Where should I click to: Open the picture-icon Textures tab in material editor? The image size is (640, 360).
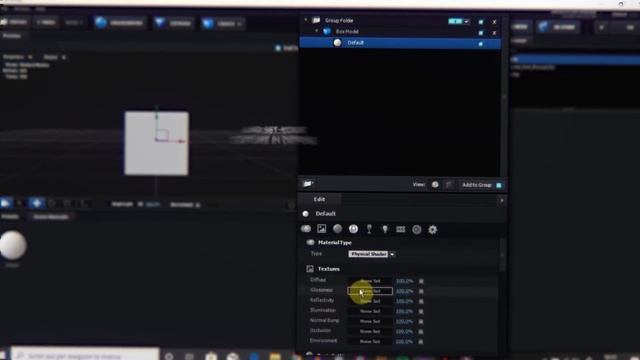pyautogui.click(x=322, y=229)
